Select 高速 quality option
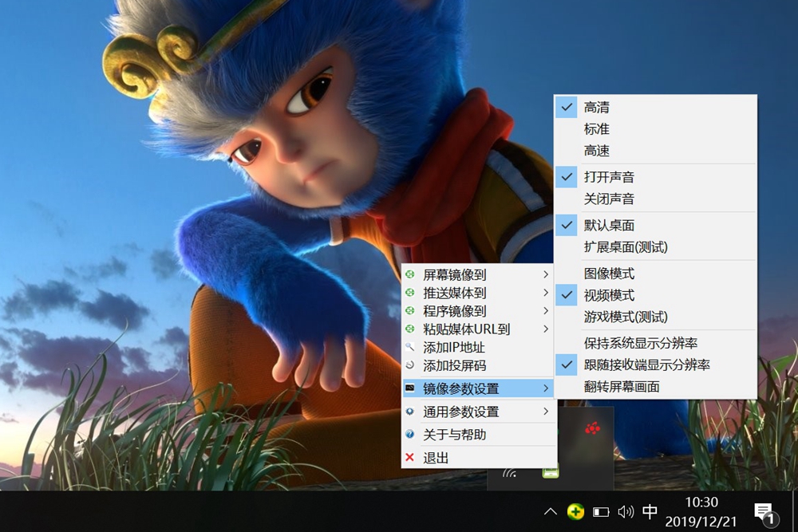This screenshot has width=798, height=532. (655, 151)
